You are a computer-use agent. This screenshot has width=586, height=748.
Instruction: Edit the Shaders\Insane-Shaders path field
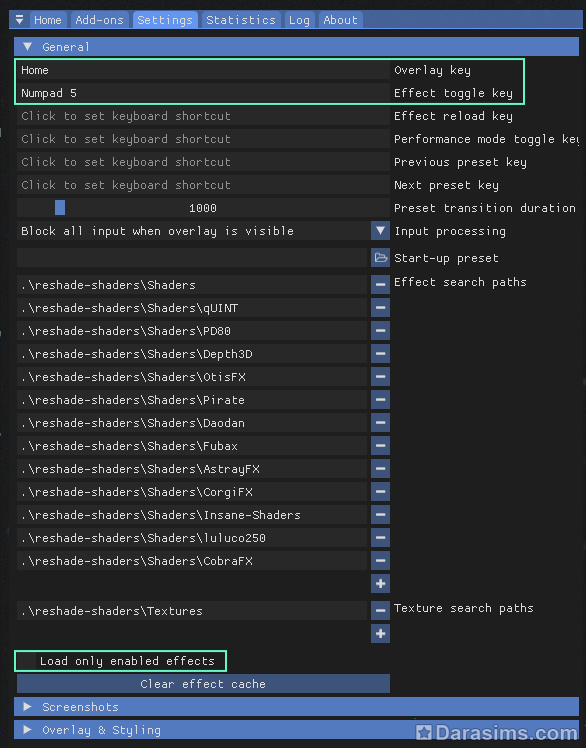point(192,515)
